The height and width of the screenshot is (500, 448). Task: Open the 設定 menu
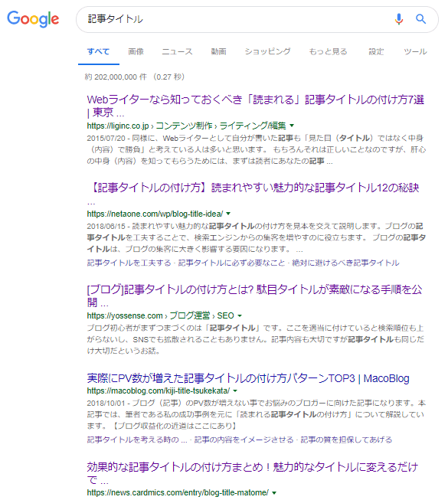pos(376,51)
